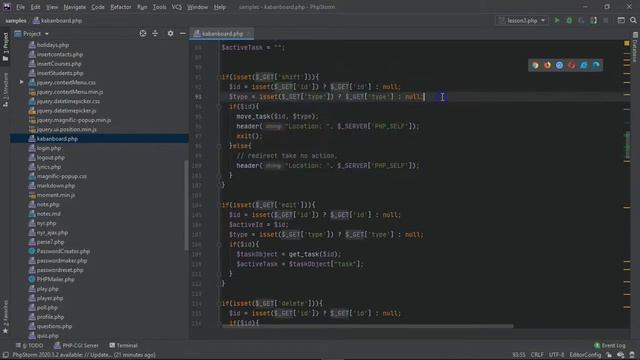This screenshot has width=640, height=360.
Task: Hide Project panel with minus icon
Action: (182, 33)
